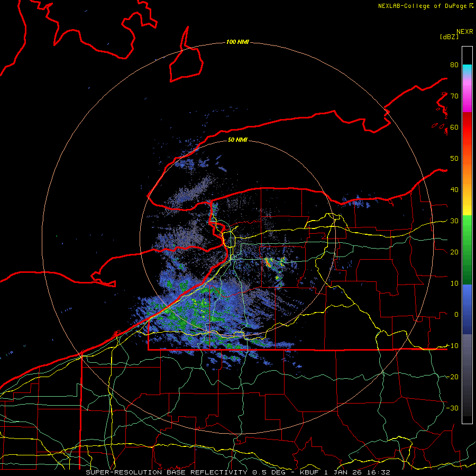Click the red-yellow high reflectivity echo on map
This screenshot has height=476, width=476.
click(268, 262)
